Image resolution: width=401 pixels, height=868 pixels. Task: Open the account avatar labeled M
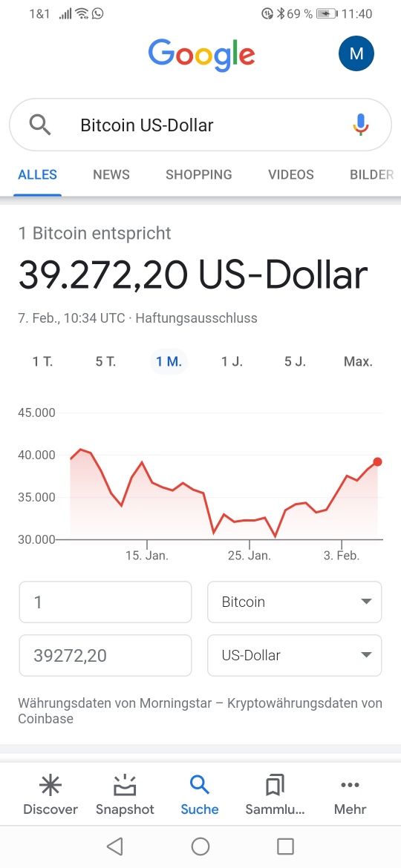click(x=356, y=53)
